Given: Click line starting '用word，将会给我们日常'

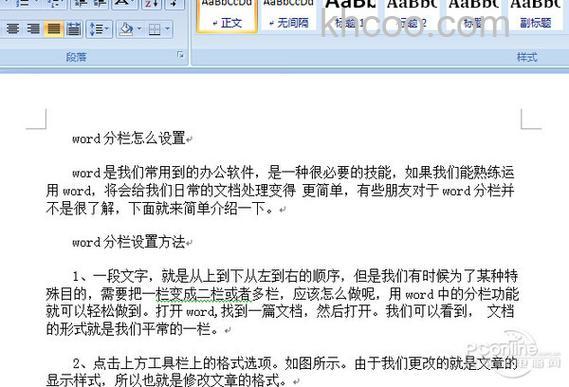Looking at the screenshot, I should pyautogui.click(x=280, y=190).
